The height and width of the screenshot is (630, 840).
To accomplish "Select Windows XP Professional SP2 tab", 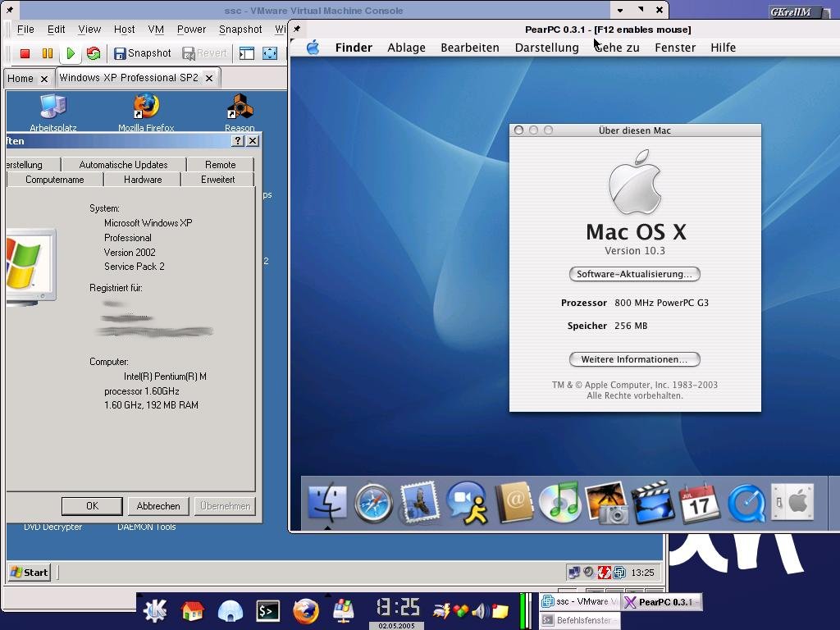I will pos(129,78).
